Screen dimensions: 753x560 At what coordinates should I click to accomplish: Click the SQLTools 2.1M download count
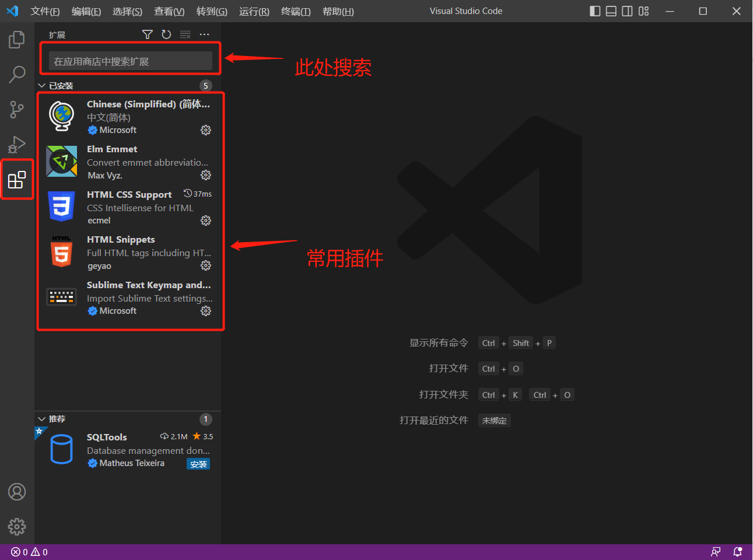click(x=174, y=436)
